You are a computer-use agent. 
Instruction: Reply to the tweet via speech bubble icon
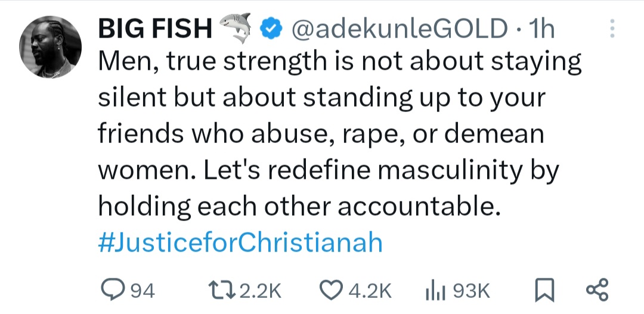[110, 290]
